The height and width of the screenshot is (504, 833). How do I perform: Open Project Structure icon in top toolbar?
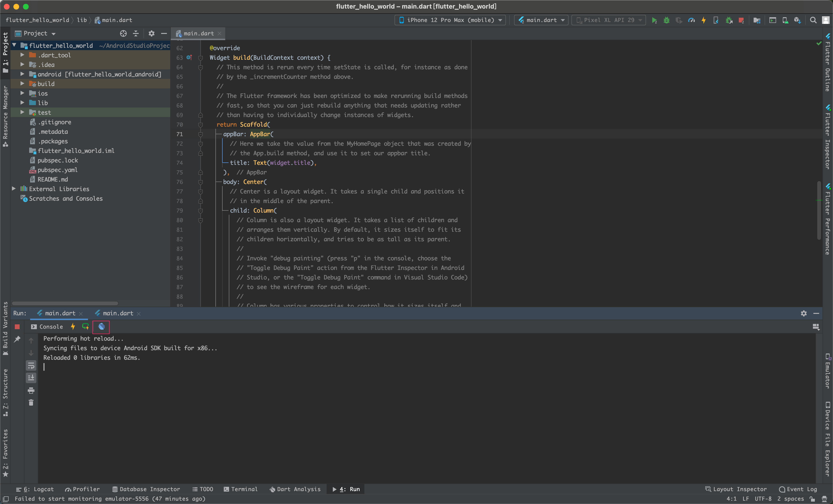(757, 20)
